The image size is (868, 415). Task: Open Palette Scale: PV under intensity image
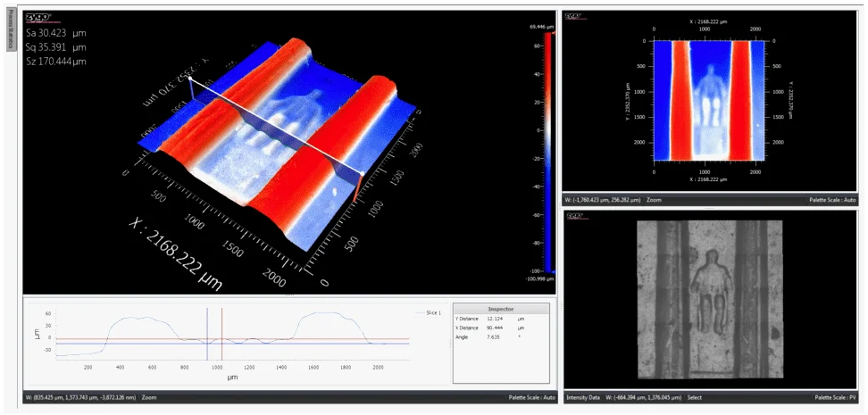coord(835,397)
